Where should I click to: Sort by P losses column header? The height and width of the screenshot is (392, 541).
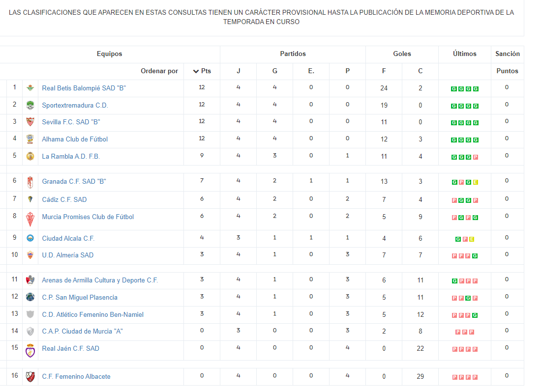[x=347, y=71]
